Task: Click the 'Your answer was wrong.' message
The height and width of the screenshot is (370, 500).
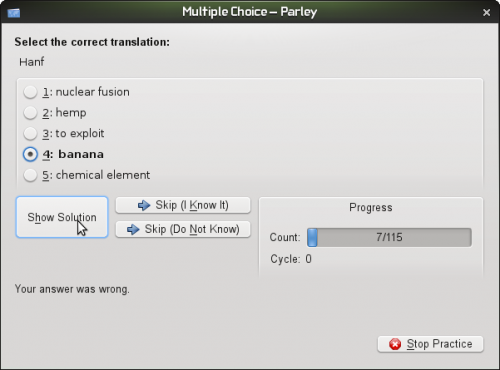Action: [x=72, y=289]
